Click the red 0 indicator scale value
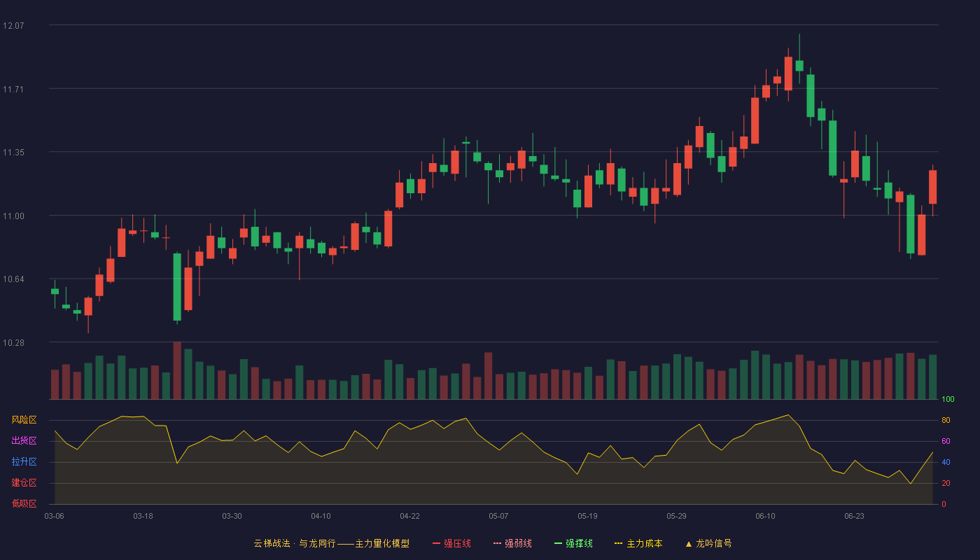 tap(944, 504)
